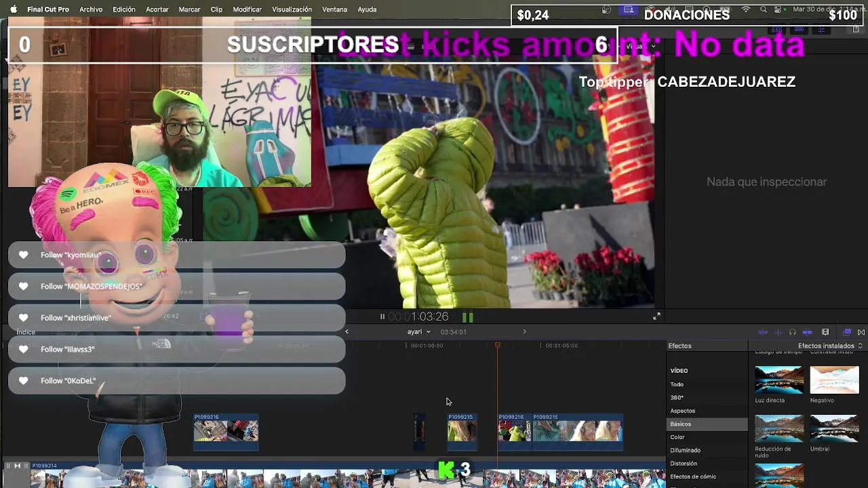Click the Wi-Fi status icon in menu bar
This screenshot has height=488, width=868.
(x=746, y=9)
